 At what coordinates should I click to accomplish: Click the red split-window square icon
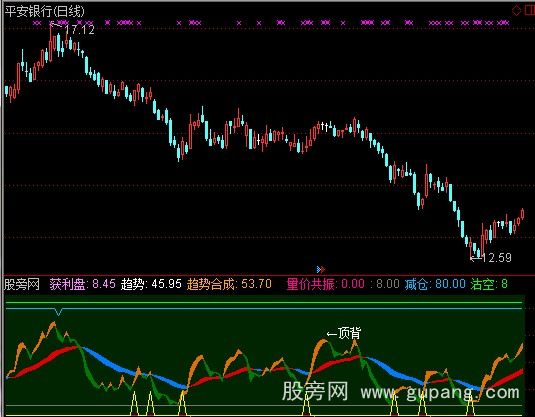coord(530,10)
